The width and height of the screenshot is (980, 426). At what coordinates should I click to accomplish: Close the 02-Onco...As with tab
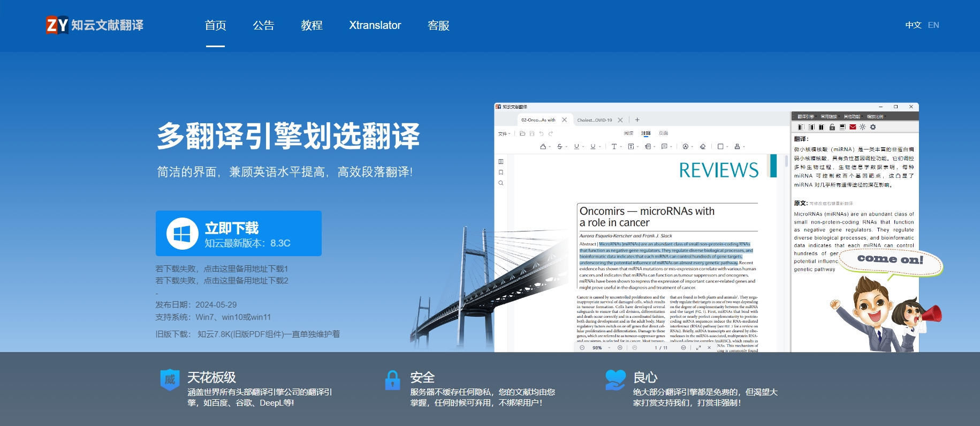(564, 120)
